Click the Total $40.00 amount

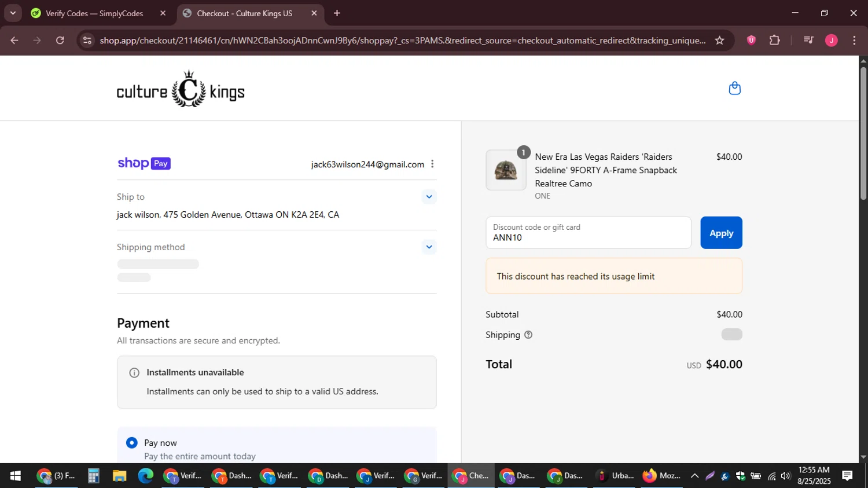[724, 364]
